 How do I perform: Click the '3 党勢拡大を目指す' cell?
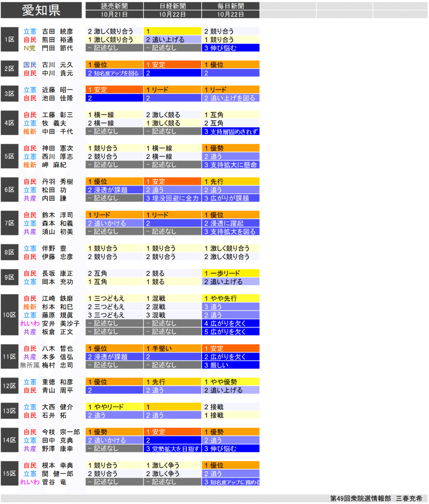pyautogui.click(x=173, y=449)
